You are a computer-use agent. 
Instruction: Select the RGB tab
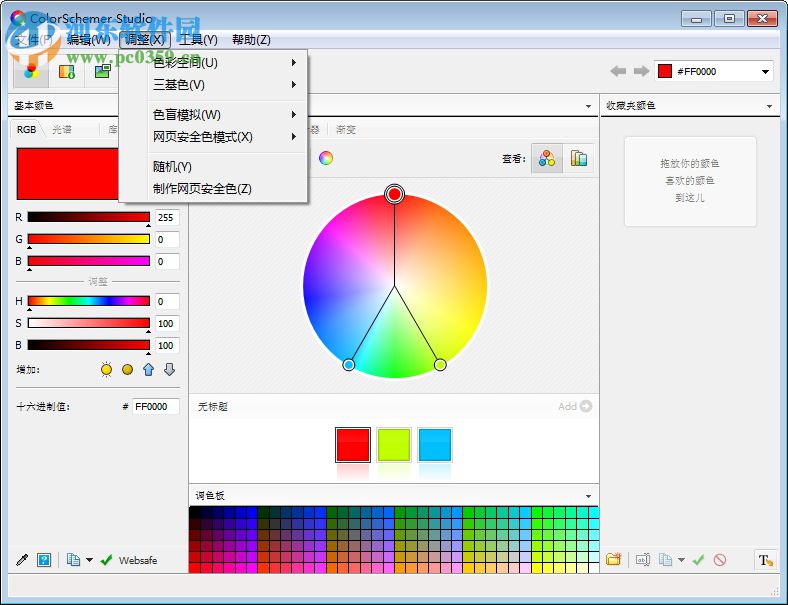(x=27, y=130)
